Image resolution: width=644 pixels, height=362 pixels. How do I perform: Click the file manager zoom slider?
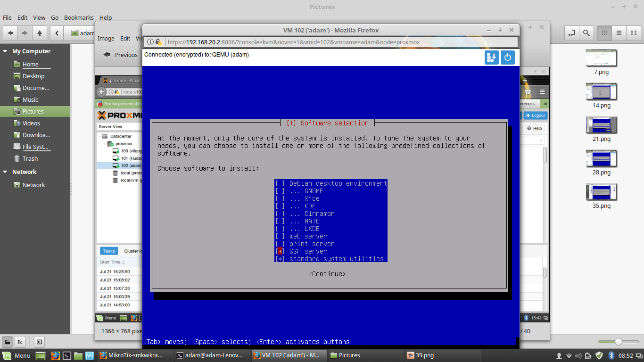click(x=619, y=342)
